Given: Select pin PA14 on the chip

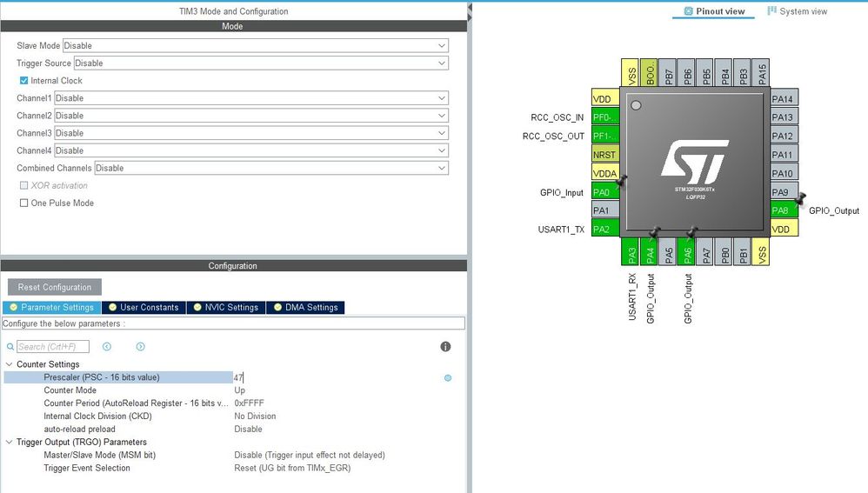Looking at the screenshot, I should click(x=784, y=99).
